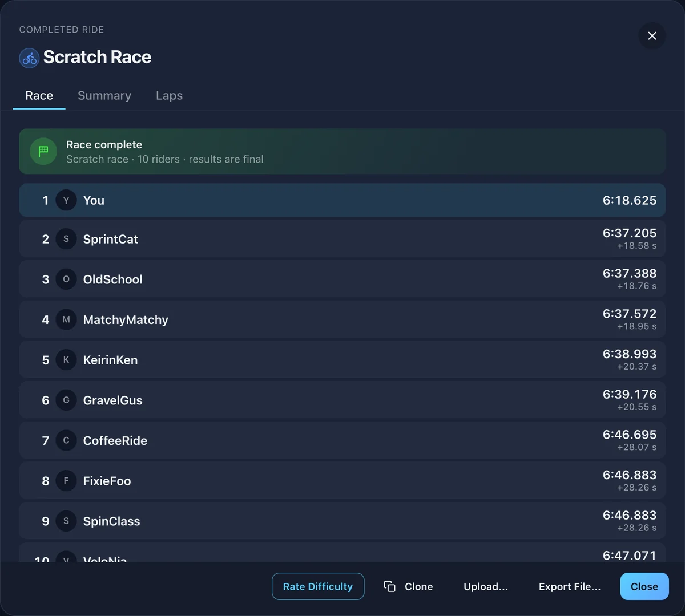The image size is (685, 616).
Task: Click SprintCat's time 6:37.205
Action: pyautogui.click(x=630, y=233)
